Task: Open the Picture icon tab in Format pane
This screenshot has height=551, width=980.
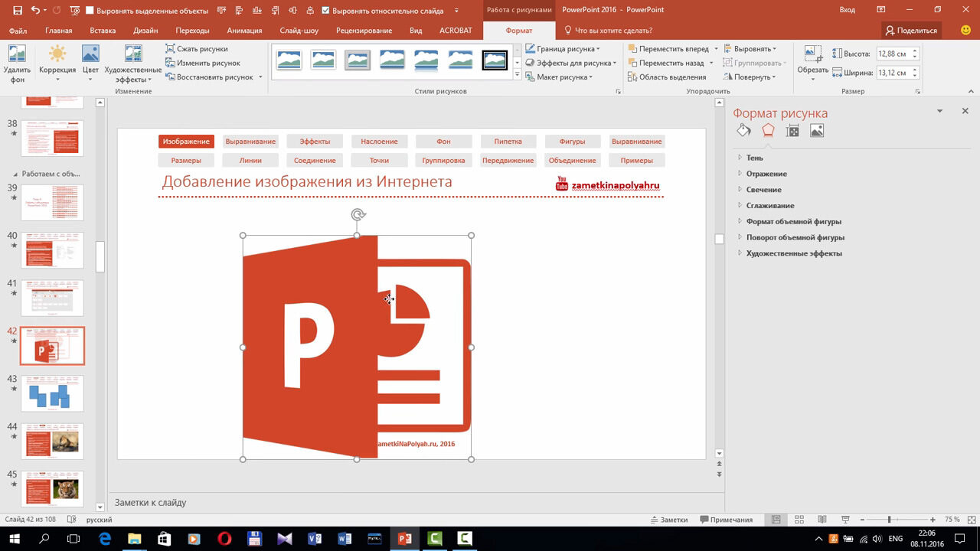Action: click(x=817, y=131)
